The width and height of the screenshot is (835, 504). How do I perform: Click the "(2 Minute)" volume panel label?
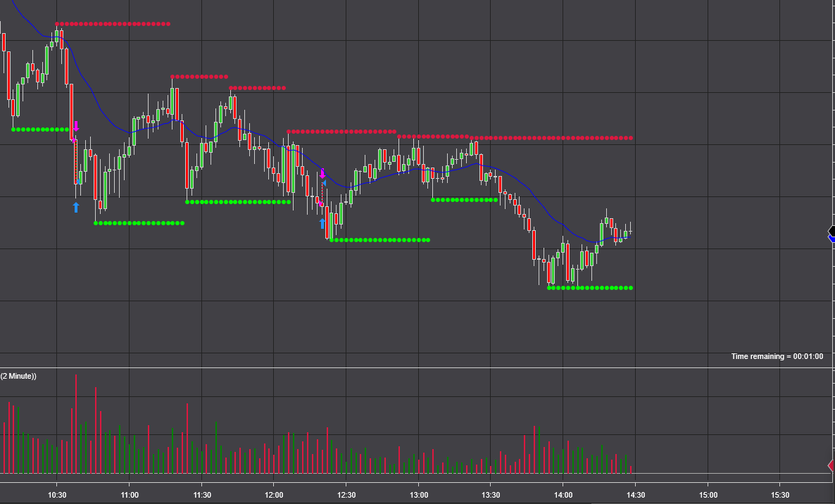18,376
